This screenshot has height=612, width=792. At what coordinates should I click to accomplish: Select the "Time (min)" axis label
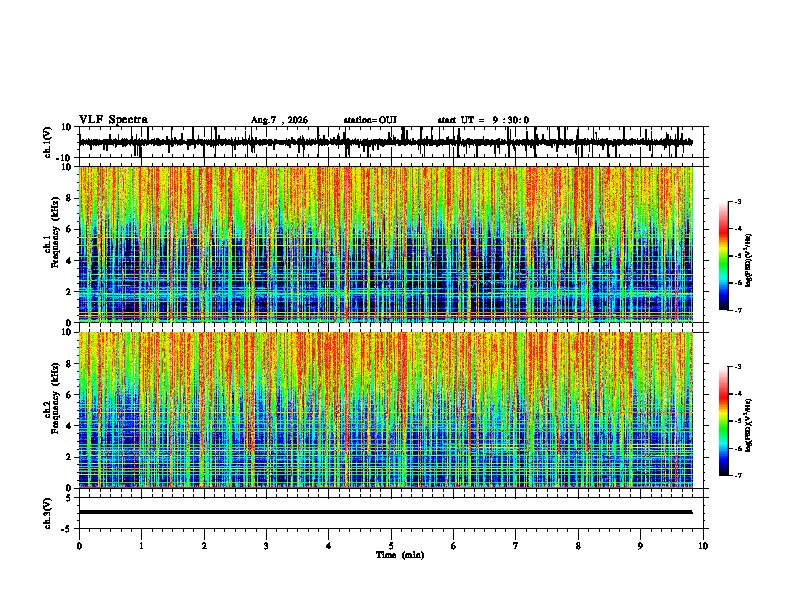[x=400, y=555]
